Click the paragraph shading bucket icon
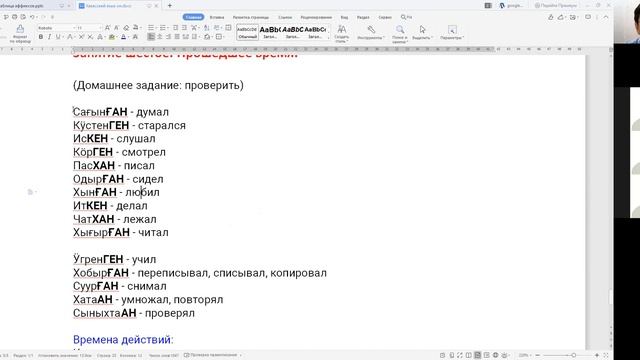The image size is (640, 360). 207,37
